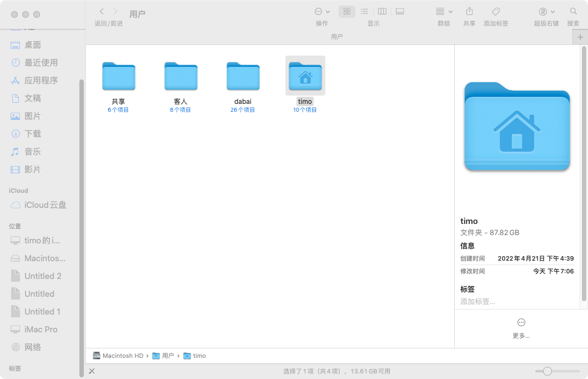
Task: Go back with the left arrow
Action: 102,12
